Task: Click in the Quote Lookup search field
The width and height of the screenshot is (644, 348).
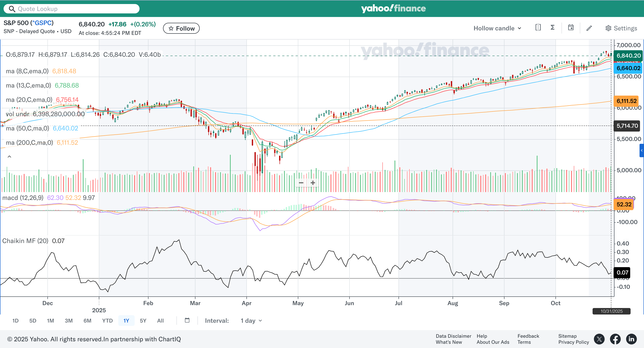Action: pos(75,9)
